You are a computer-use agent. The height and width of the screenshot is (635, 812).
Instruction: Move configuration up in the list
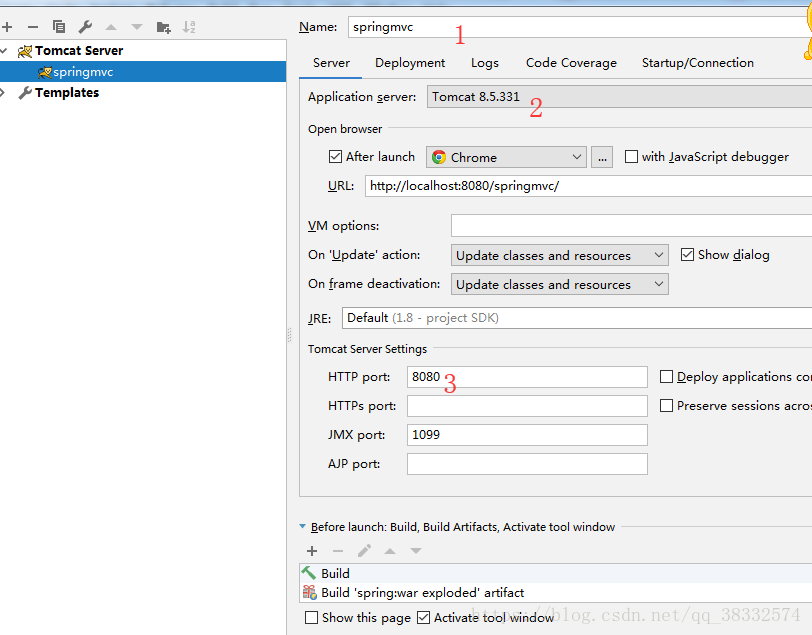click(111, 27)
